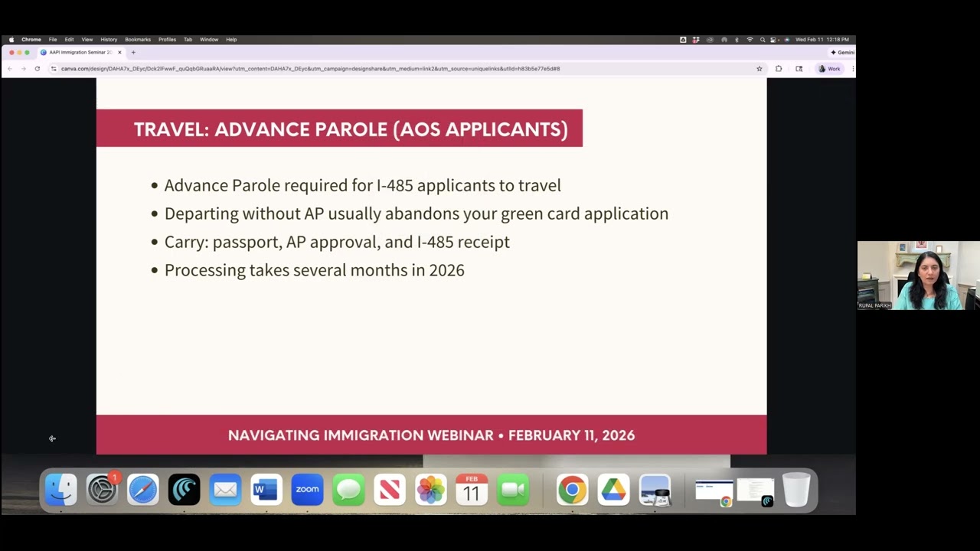
Task: Open the Apple menu
Action: tap(11, 40)
